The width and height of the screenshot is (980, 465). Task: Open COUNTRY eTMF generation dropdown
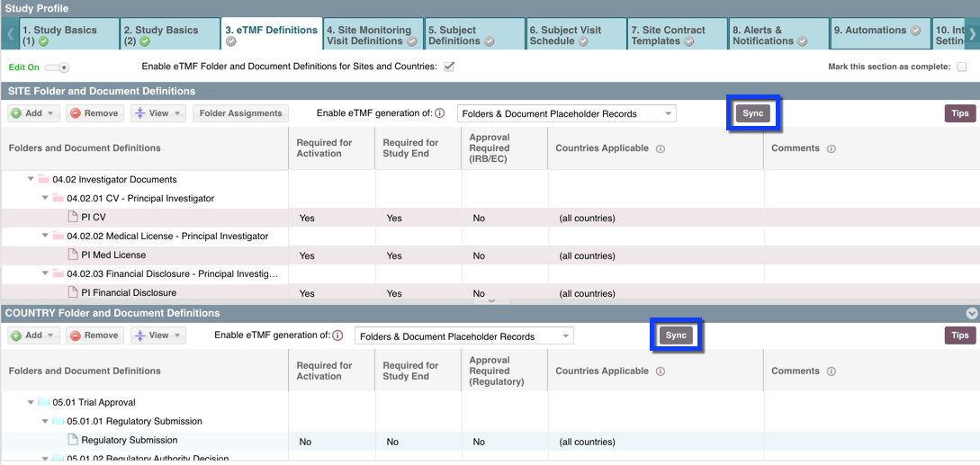click(463, 336)
